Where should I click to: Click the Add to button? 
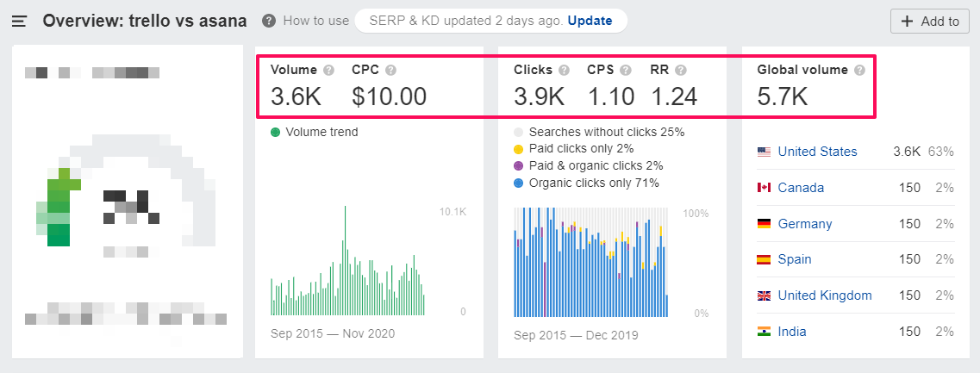point(929,22)
